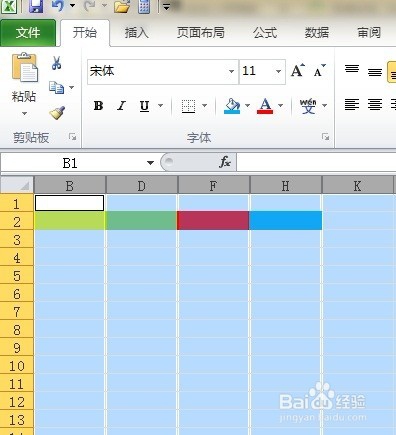396x435 pixels.
Task: Expand the 粘贴 paste options arrow
Action: coord(24,113)
